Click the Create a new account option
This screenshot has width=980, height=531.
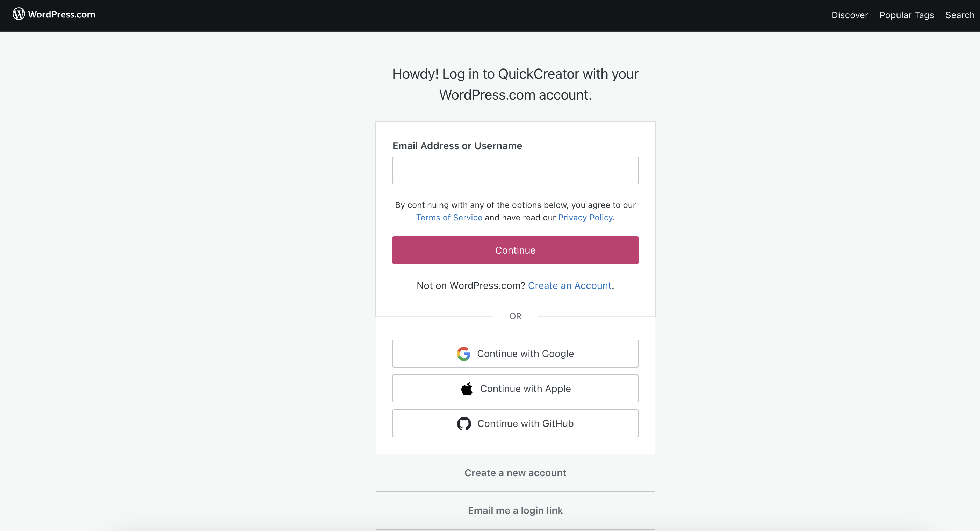click(x=515, y=472)
